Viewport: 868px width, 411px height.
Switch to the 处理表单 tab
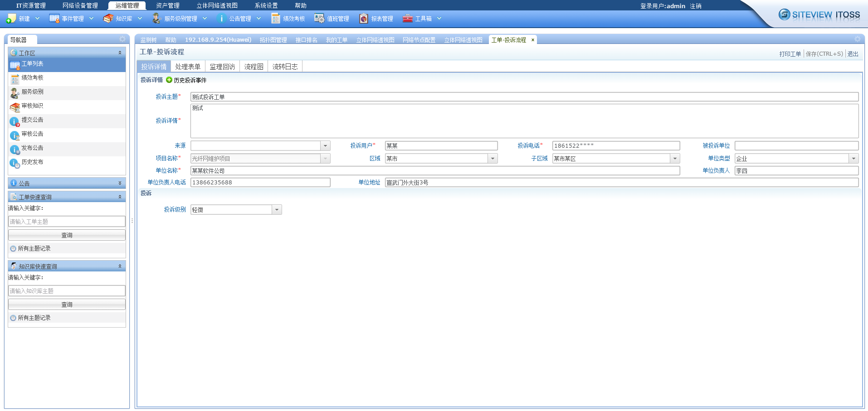tap(187, 66)
